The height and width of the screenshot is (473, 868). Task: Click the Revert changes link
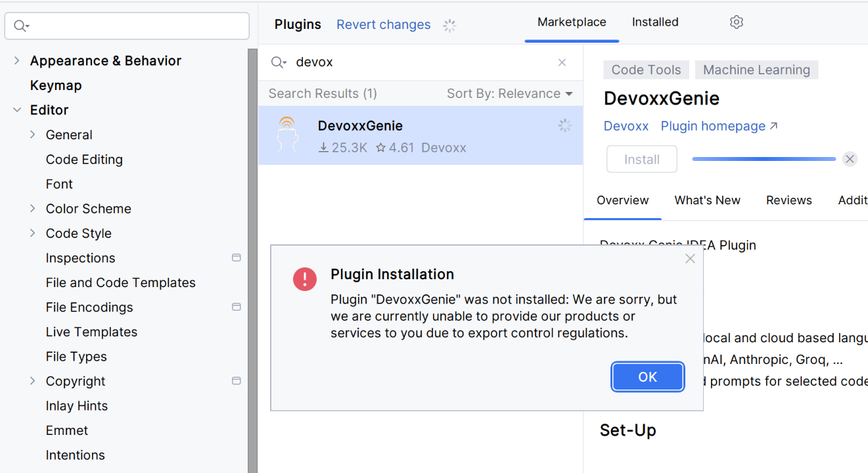coord(383,25)
